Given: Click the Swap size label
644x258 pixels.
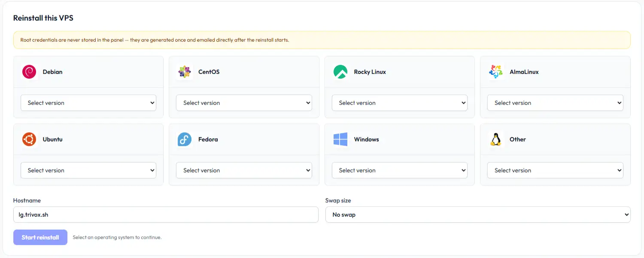Looking at the screenshot, I should click(x=338, y=200).
